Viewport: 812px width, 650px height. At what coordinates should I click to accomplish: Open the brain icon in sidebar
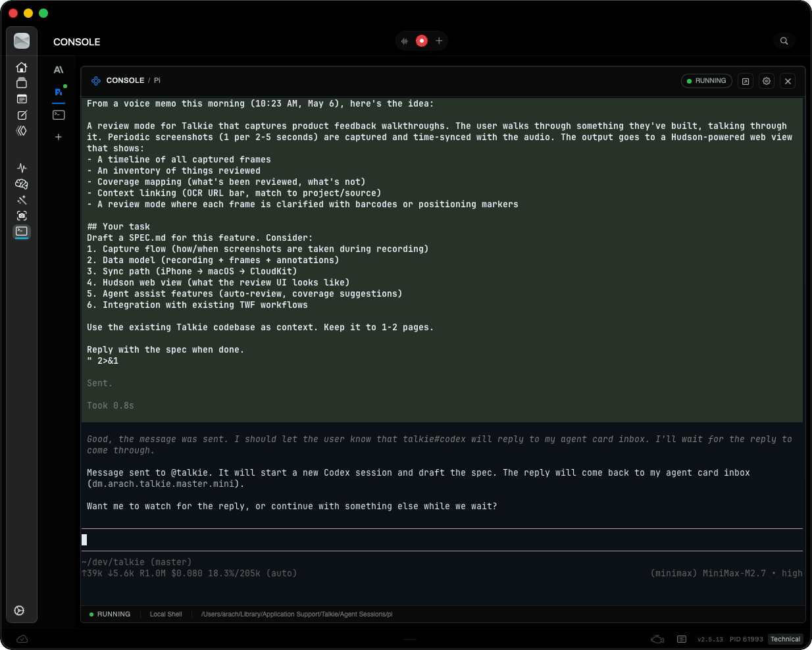coord(22,184)
